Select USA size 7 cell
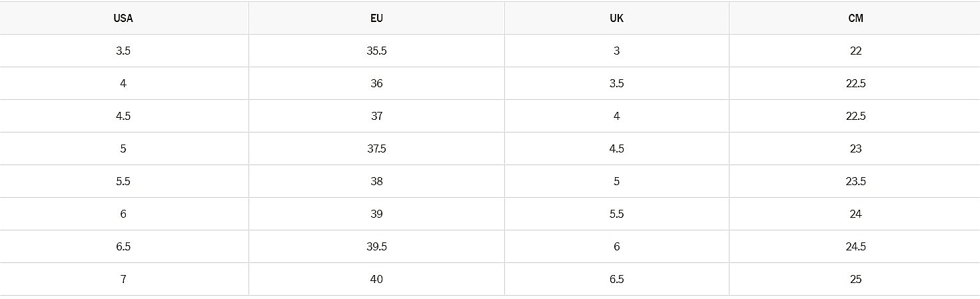 click(123, 279)
